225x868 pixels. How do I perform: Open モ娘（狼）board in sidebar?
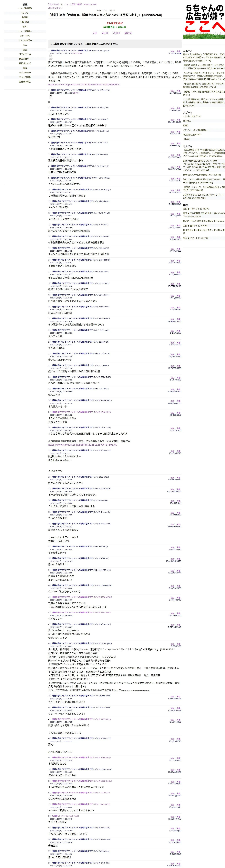click(25, 22)
